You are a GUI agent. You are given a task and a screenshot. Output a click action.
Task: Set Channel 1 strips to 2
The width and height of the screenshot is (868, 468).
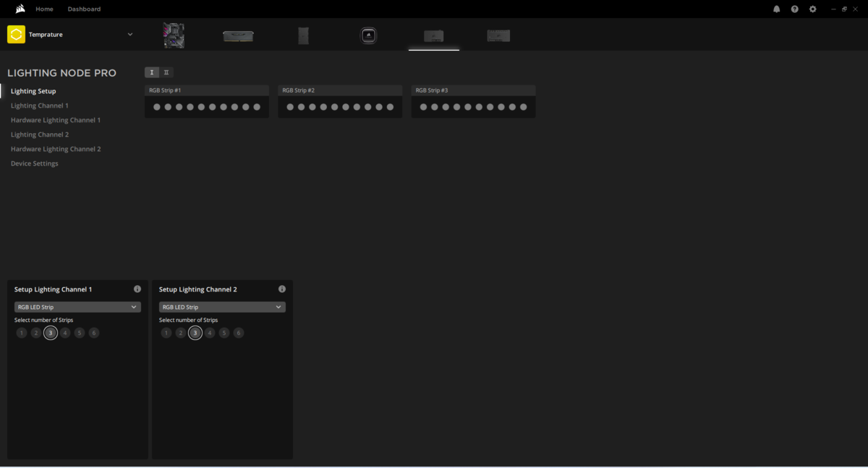pos(36,333)
